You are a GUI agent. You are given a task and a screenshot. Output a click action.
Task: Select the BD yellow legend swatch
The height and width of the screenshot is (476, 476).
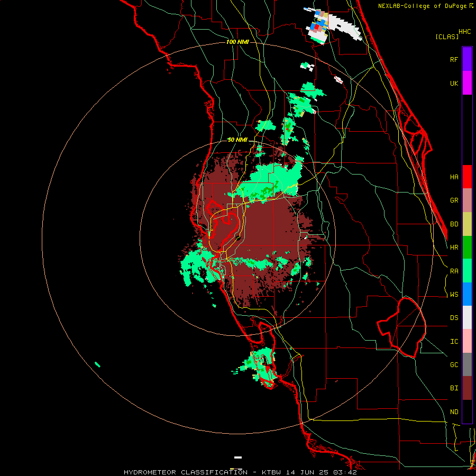click(x=467, y=224)
